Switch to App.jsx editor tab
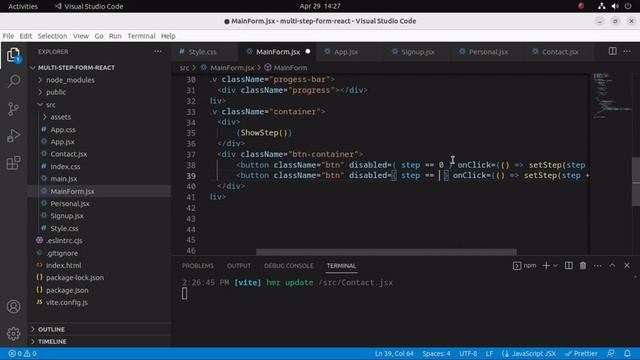Viewport: 640px width, 360px height. coord(346,52)
